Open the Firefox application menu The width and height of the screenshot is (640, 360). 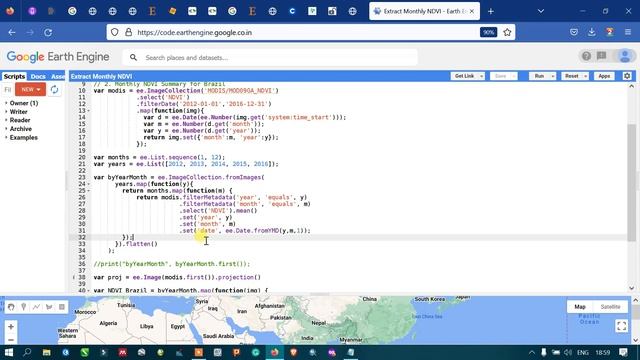tap(628, 32)
